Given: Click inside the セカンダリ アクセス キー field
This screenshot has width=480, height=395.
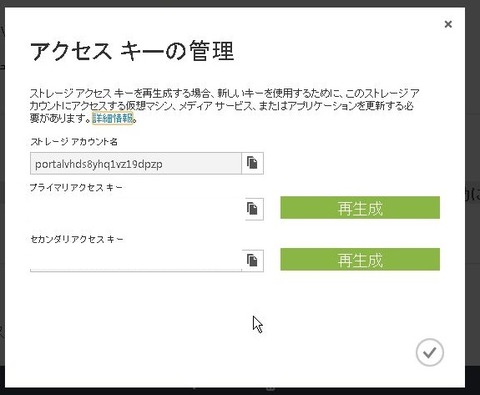Looking at the screenshot, I should tap(136, 260).
